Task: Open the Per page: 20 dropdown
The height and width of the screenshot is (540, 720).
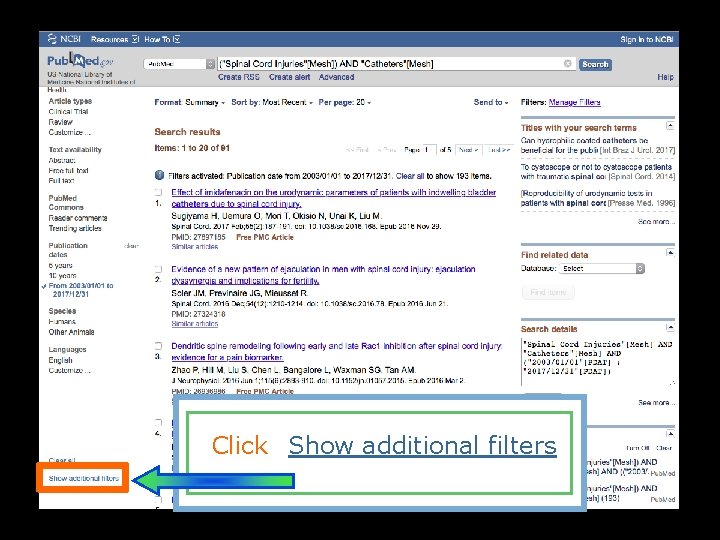Action: click(x=344, y=102)
